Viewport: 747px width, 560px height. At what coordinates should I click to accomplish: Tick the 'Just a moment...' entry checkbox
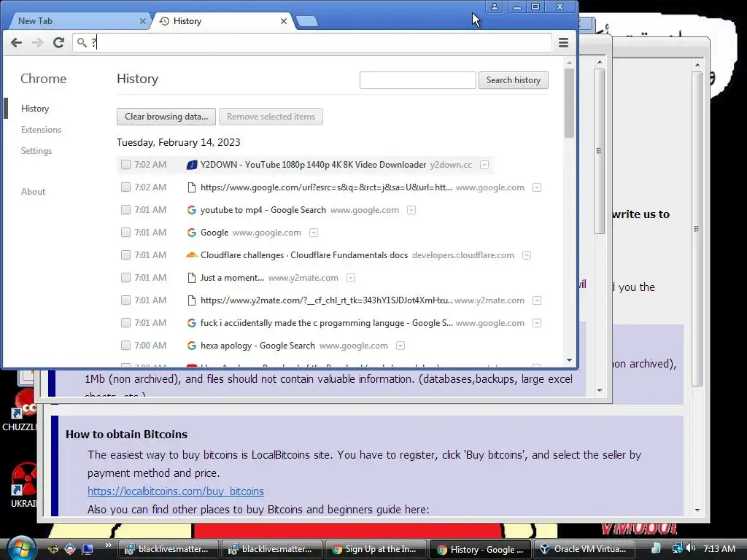click(125, 278)
